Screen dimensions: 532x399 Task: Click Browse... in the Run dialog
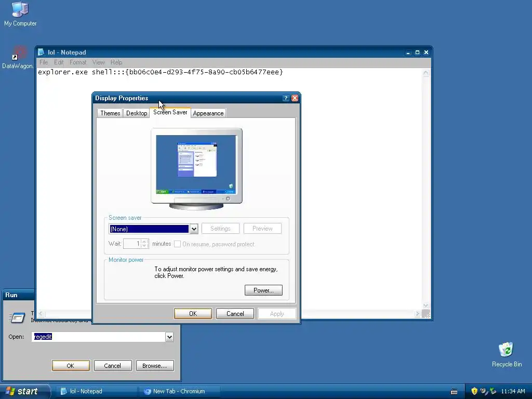[x=155, y=366]
